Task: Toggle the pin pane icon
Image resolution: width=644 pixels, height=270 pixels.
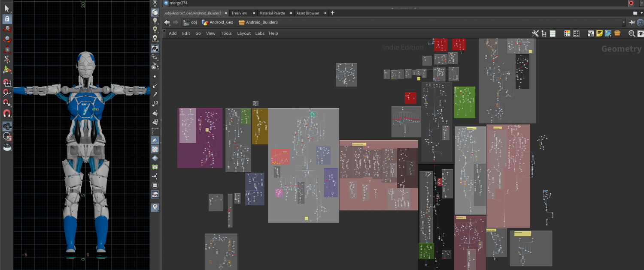Action: [632, 22]
